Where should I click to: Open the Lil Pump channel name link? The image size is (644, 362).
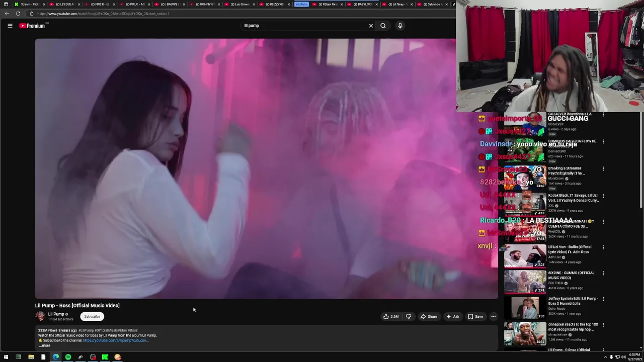(x=56, y=314)
